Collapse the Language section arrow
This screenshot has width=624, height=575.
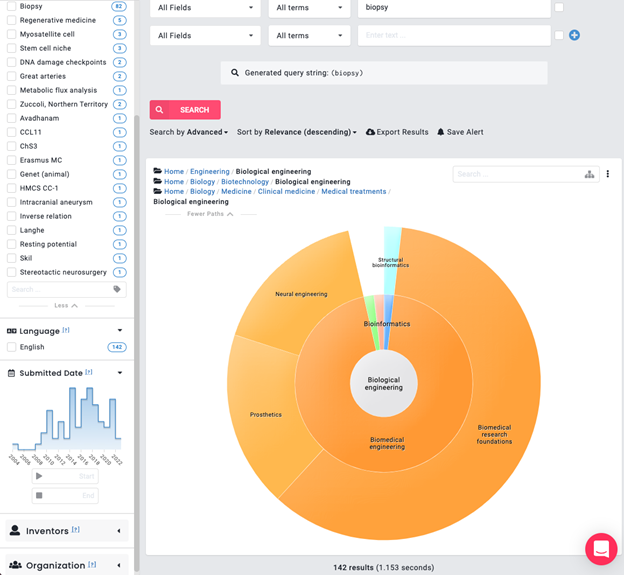[120, 331]
